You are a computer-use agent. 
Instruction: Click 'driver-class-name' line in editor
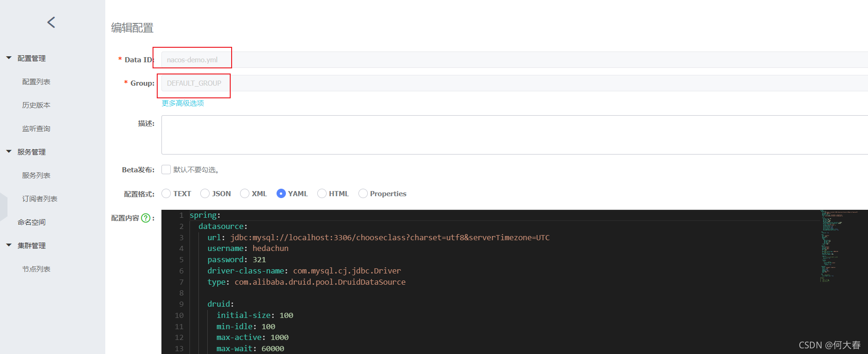pyautogui.click(x=304, y=271)
